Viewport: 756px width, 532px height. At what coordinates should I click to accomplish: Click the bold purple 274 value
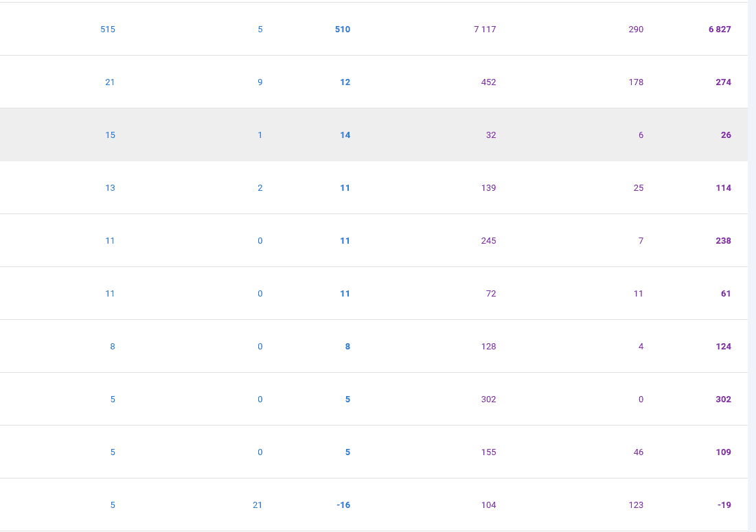pyautogui.click(x=723, y=82)
